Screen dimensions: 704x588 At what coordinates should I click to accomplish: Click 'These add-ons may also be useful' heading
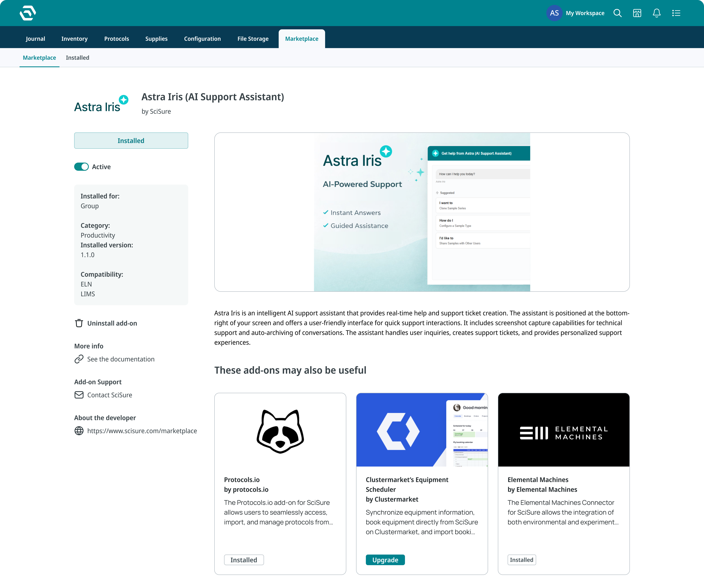(x=290, y=370)
